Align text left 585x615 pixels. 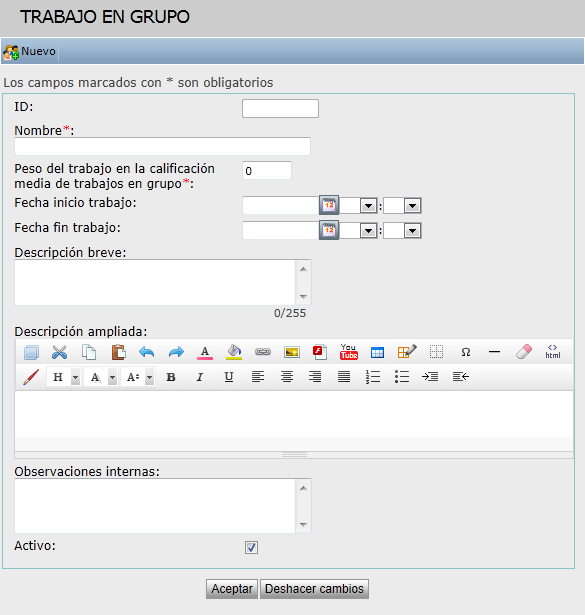(x=258, y=377)
